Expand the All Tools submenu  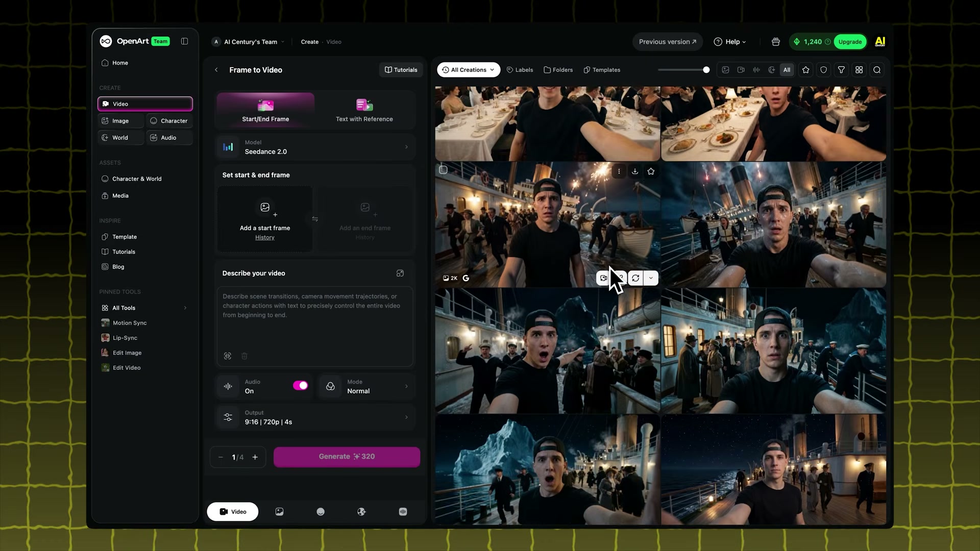coord(144,308)
